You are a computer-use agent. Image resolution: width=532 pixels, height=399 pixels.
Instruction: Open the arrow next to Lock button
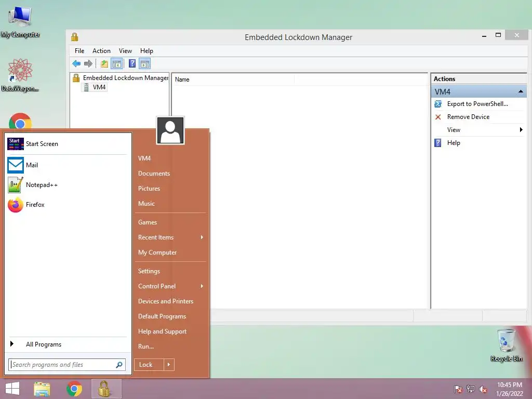click(x=169, y=365)
